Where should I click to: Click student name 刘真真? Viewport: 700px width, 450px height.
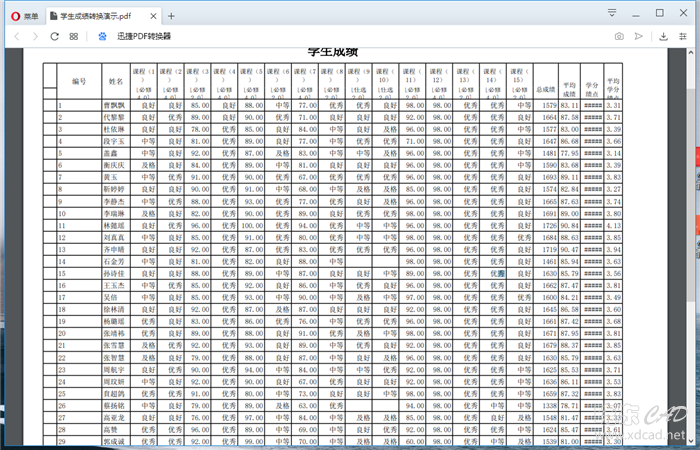coord(114,238)
